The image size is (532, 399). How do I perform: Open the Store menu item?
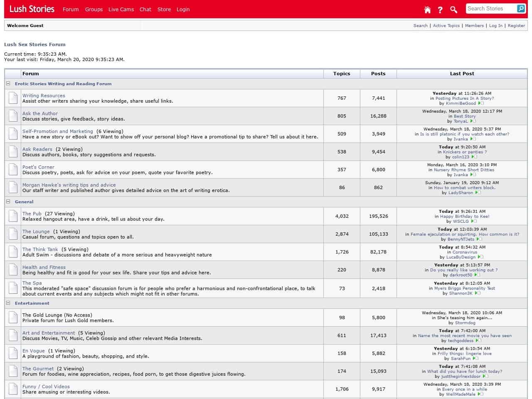coord(164,9)
